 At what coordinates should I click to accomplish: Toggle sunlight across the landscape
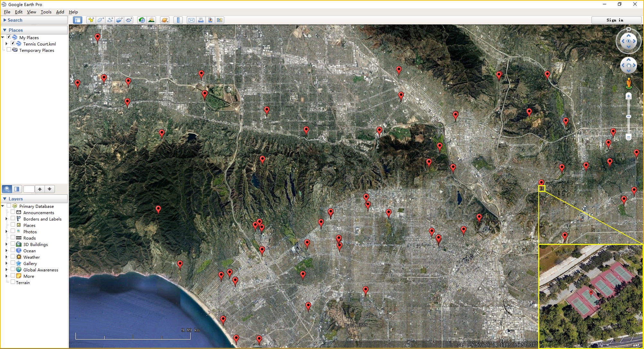pyautogui.click(x=151, y=20)
